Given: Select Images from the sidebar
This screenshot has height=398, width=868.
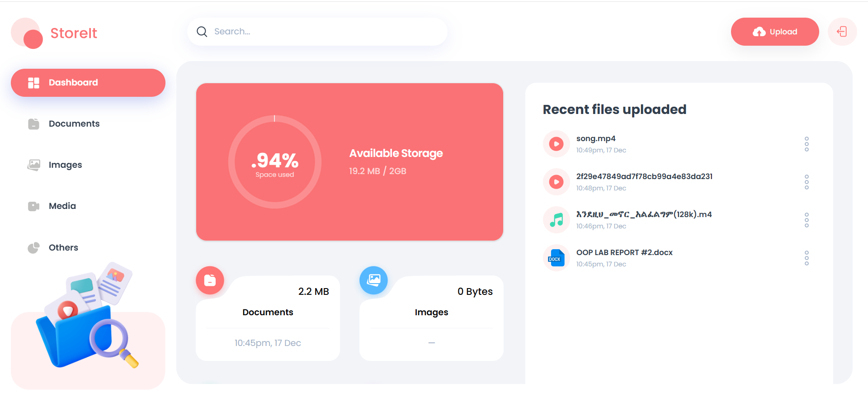Looking at the screenshot, I should [x=65, y=165].
